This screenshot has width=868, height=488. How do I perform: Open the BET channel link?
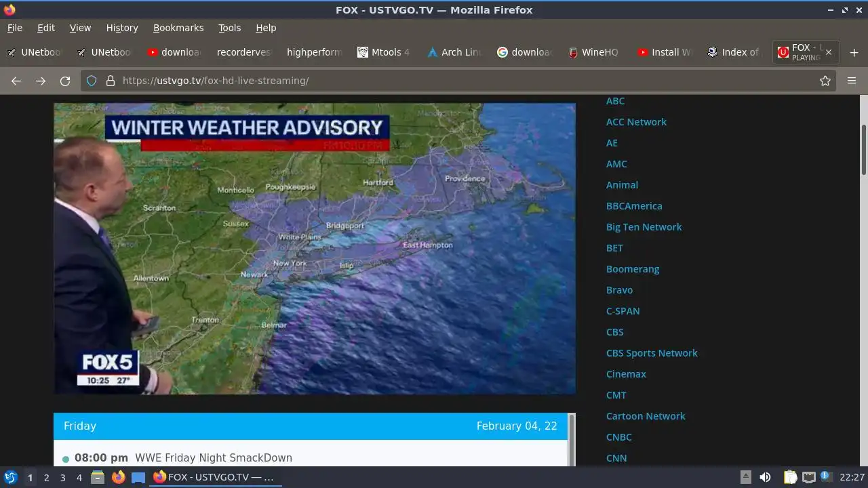tap(614, 248)
